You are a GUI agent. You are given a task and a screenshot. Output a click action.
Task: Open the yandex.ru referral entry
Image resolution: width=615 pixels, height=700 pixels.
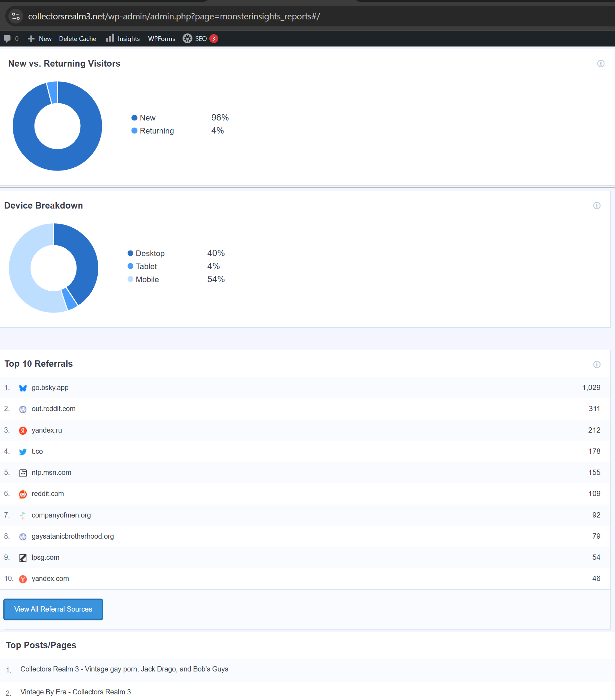click(305, 430)
